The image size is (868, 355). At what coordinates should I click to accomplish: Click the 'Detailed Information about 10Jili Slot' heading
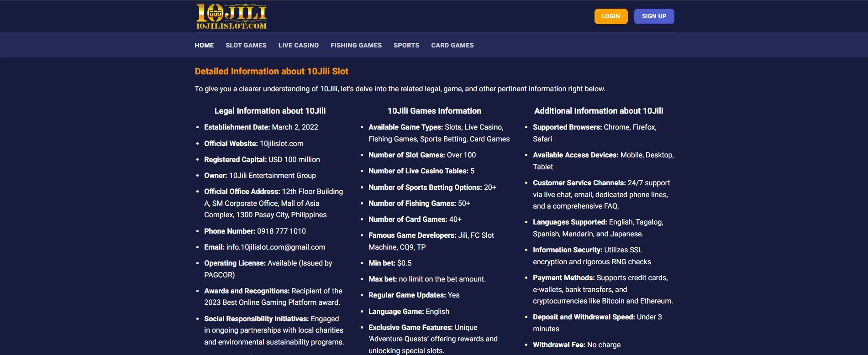272,71
